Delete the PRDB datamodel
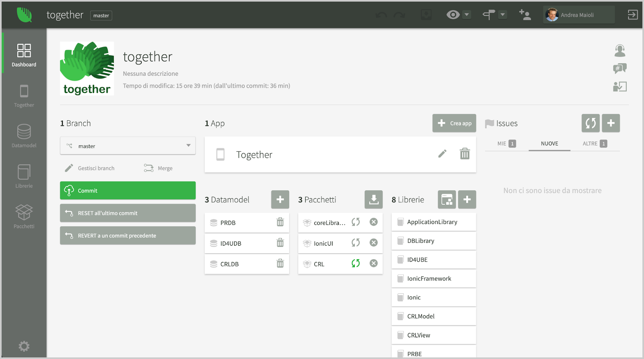Viewport: 644px width, 359px height. [x=280, y=222]
